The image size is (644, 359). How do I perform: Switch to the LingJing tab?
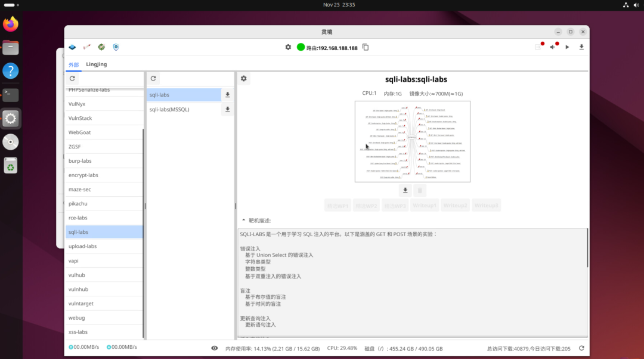click(x=97, y=64)
